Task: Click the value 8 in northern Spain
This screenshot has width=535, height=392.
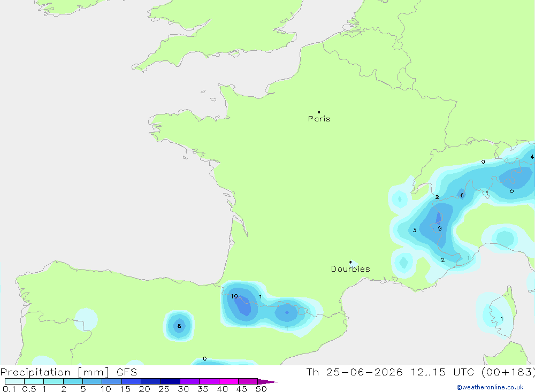Action: [179, 326]
